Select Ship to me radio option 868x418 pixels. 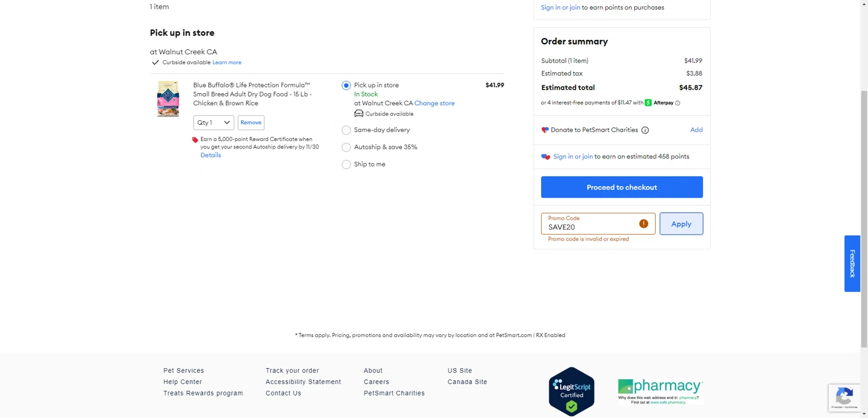(x=346, y=164)
